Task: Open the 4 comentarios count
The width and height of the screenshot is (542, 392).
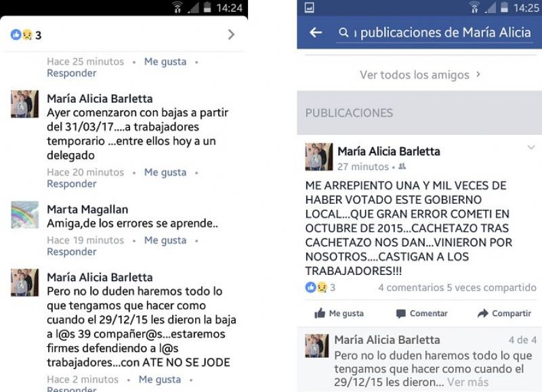Action: coord(411,287)
